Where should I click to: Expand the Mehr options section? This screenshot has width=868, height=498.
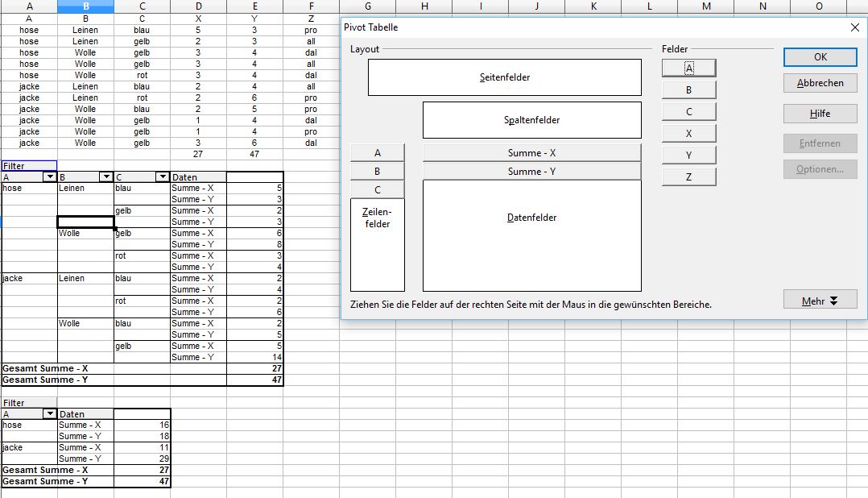point(820,301)
